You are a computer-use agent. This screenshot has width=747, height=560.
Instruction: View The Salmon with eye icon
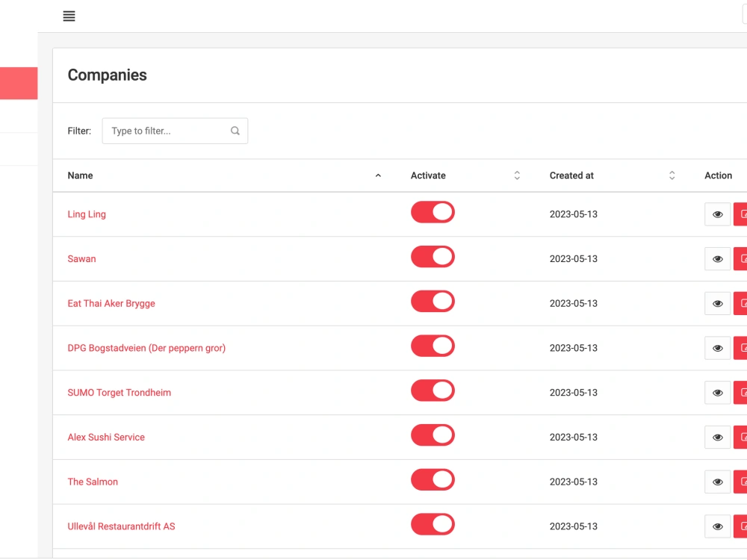tap(717, 482)
